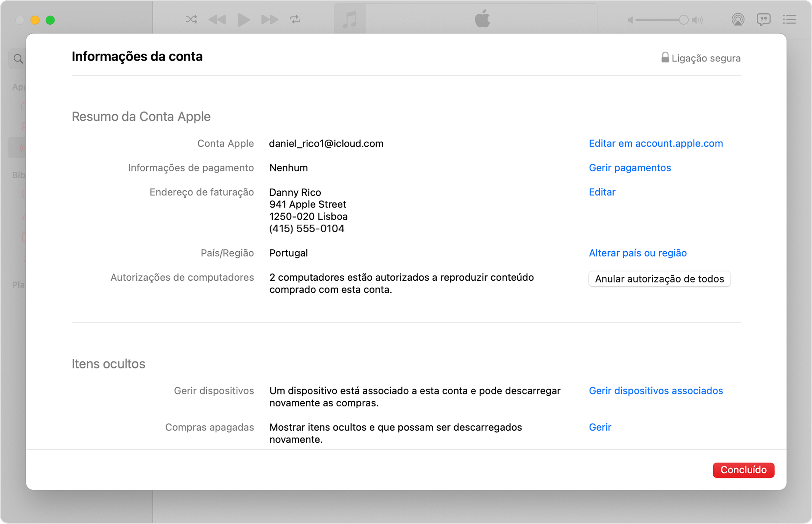Start playback with the play button
The width and height of the screenshot is (812, 524).
244,19
